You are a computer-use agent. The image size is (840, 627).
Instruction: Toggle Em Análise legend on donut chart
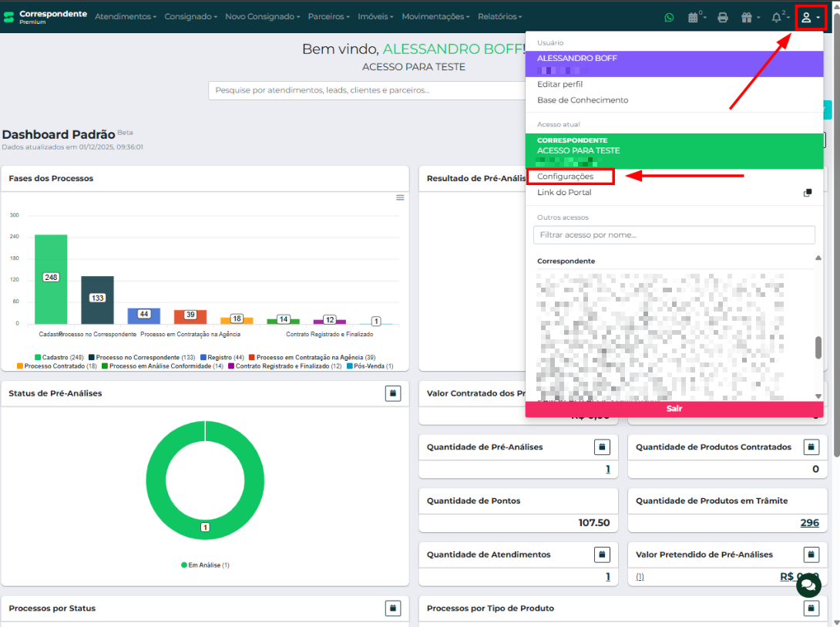205,565
